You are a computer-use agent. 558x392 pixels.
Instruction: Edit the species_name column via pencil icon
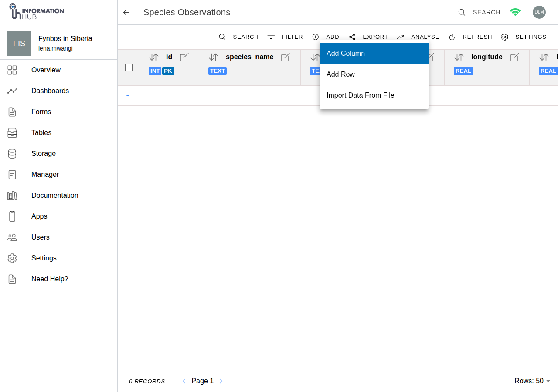[286, 57]
